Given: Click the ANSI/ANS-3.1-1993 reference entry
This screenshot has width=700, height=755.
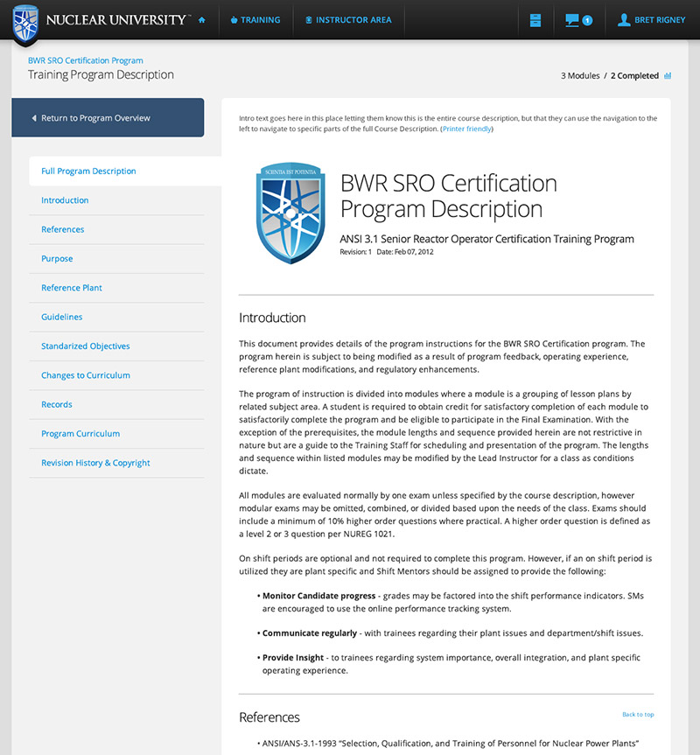Looking at the screenshot, I should click(448, 744).
